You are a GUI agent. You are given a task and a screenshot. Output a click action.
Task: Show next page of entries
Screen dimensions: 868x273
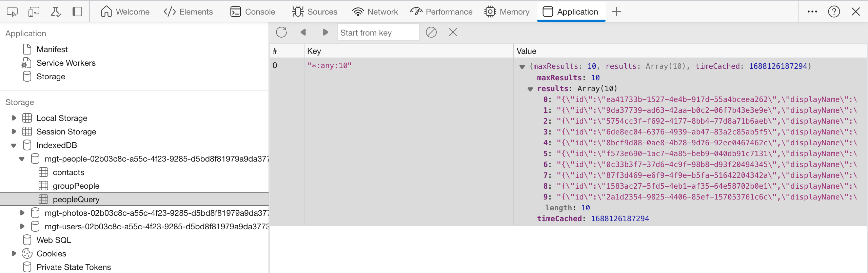[x=325, y=33]
